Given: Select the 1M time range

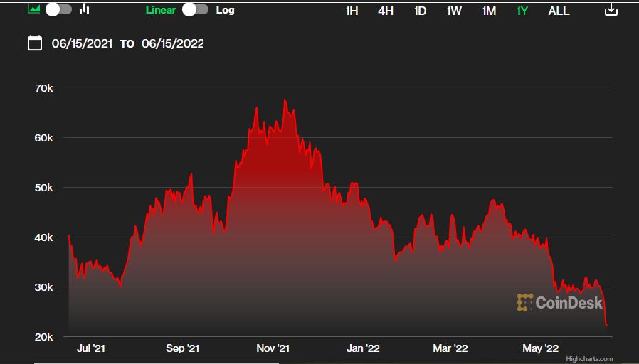Looking at the screenshot, I should click(489, 11).
